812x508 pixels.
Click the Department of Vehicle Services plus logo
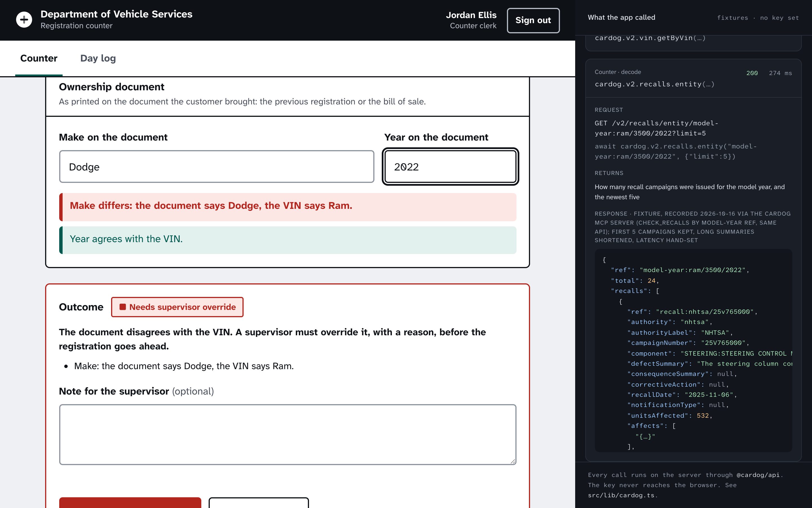click(24, 20)
